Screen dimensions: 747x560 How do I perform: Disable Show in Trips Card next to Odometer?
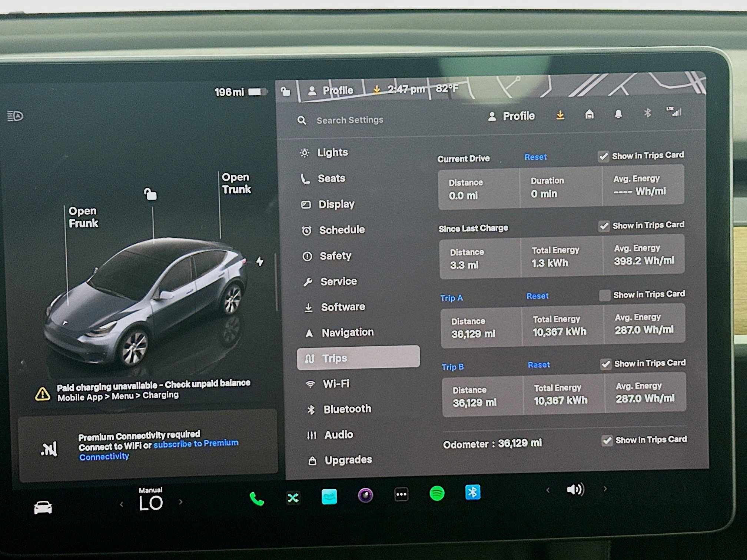(x=607, y=441)
